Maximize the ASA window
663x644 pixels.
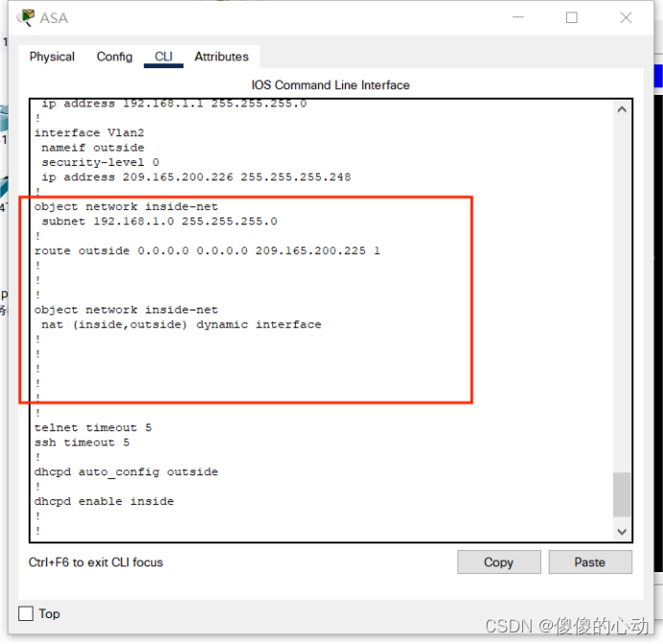(x=571, y=17)
